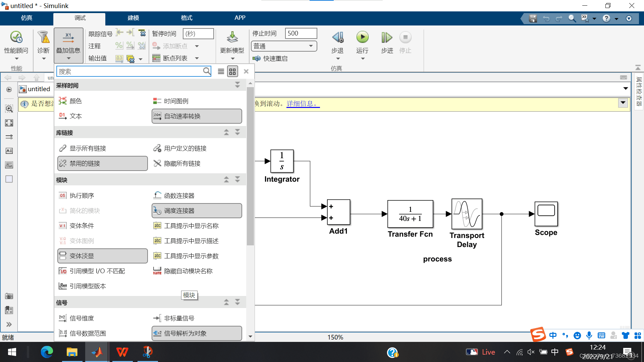Expand the 断点列表 dropdown arrow

197,58
